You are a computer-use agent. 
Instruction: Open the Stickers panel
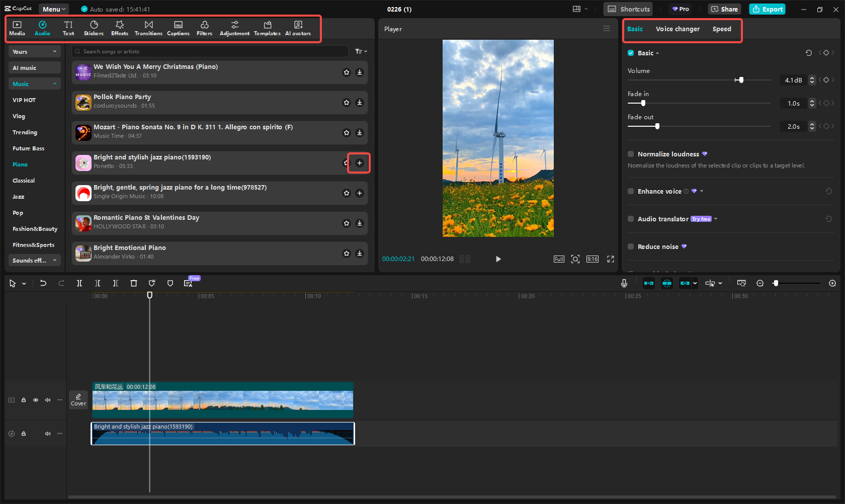pyautogui.click(x=94, y=28)
